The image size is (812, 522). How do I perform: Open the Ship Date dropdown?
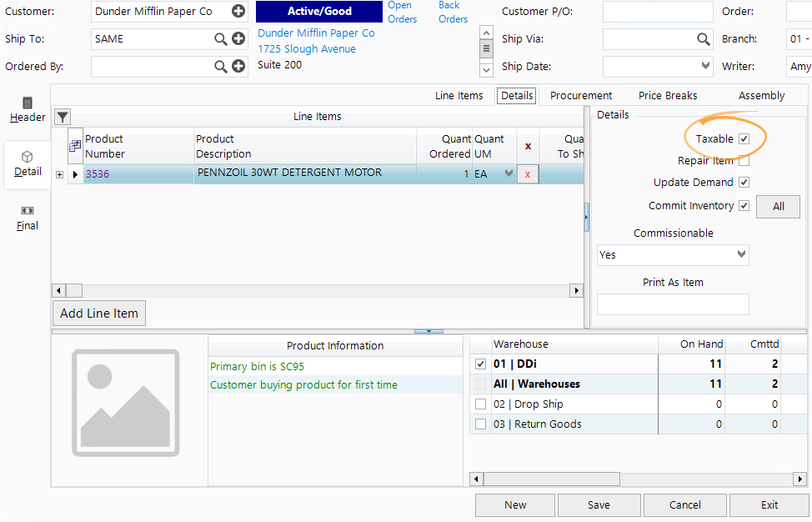coord(705,66)
